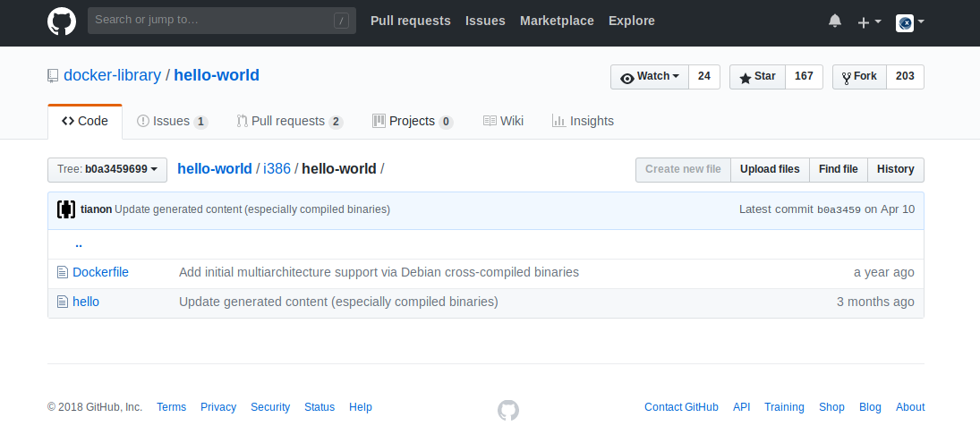Click the GitHub Octocat logo in header
Image resolution: width=980 pixels, height=443 pixels.
62,21
